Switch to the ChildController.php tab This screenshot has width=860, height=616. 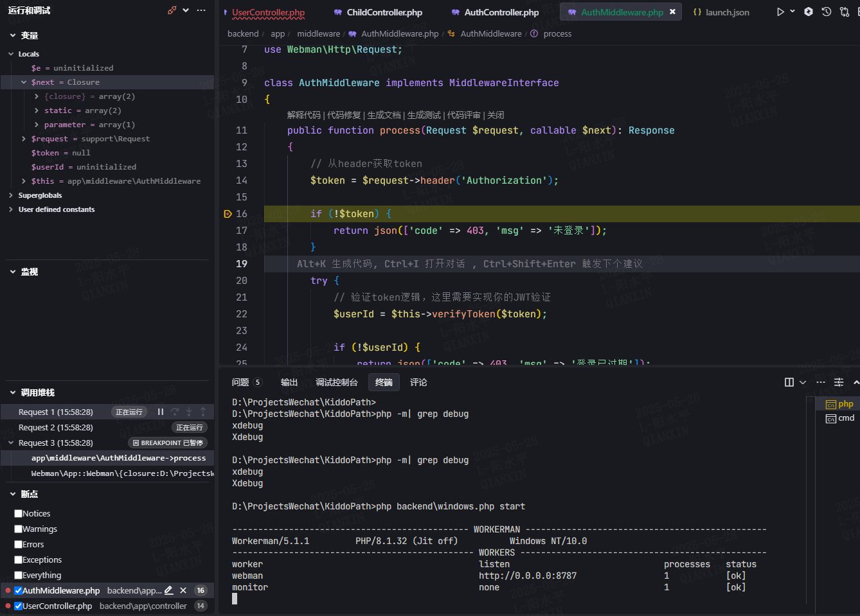[384, 12]
